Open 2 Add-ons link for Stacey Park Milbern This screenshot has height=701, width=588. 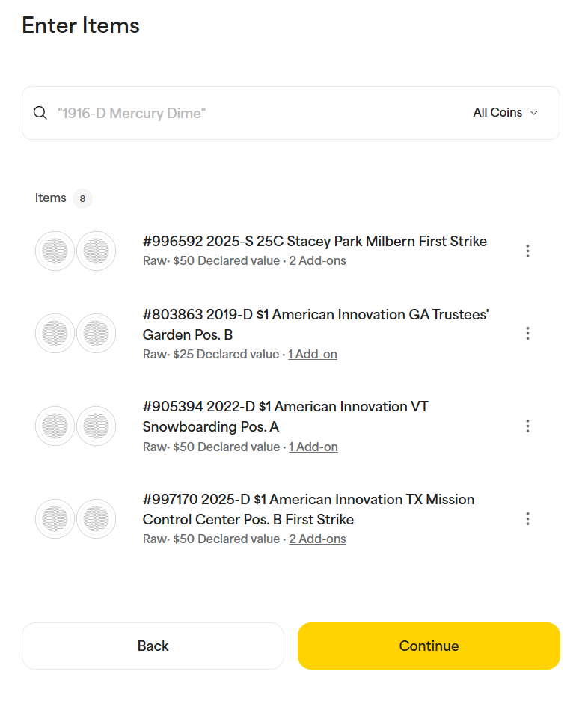pos(317,260)
